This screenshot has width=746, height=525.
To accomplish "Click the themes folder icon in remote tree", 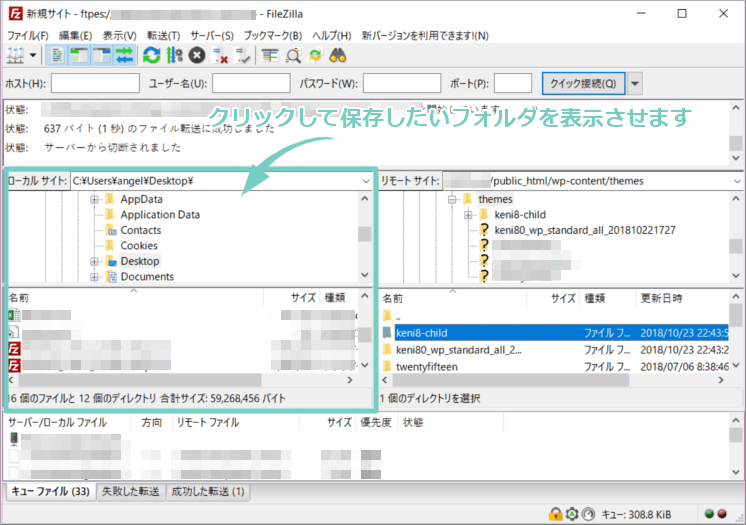I will pyautogui.click(x=468, y=199).
